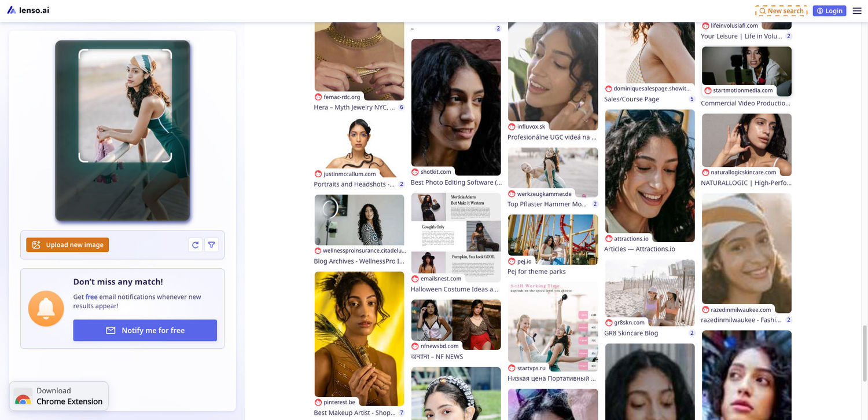Screen dimensions: 868x420
Task: Click the orange notification bell icon
Action: point(46,308)
